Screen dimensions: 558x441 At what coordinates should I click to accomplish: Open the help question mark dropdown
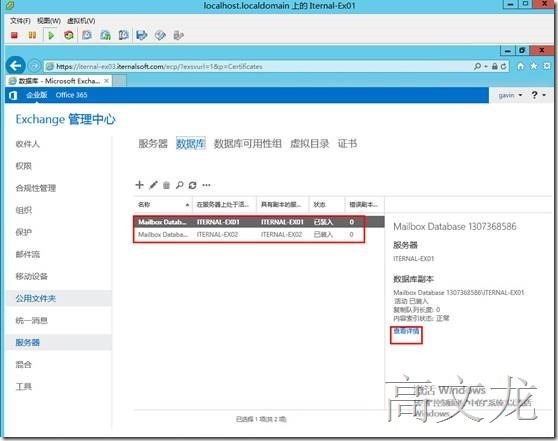coord(538,95)
